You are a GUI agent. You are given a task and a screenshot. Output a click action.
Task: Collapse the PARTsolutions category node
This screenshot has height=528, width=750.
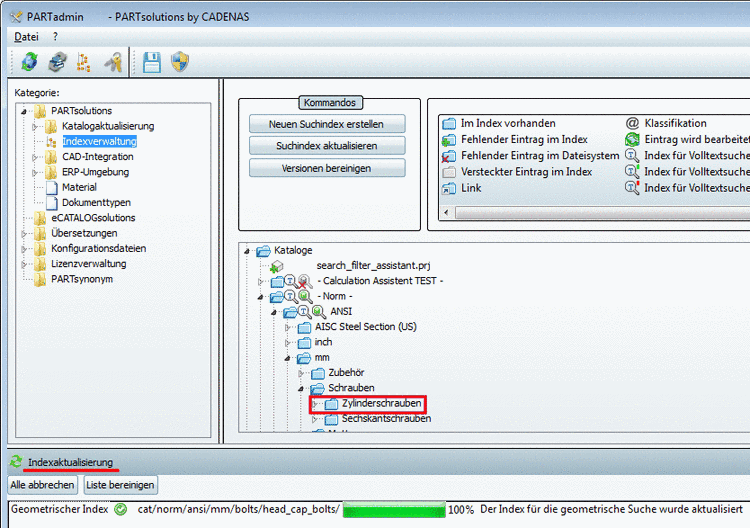coord(23,111)
